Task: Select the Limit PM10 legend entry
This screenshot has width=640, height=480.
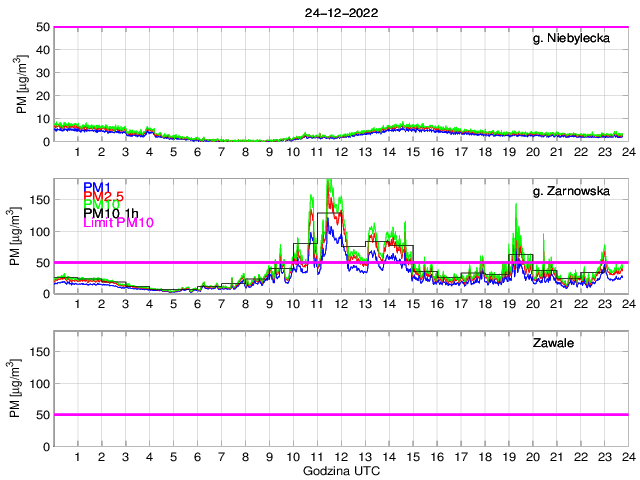Action: (x=116, y=224)
